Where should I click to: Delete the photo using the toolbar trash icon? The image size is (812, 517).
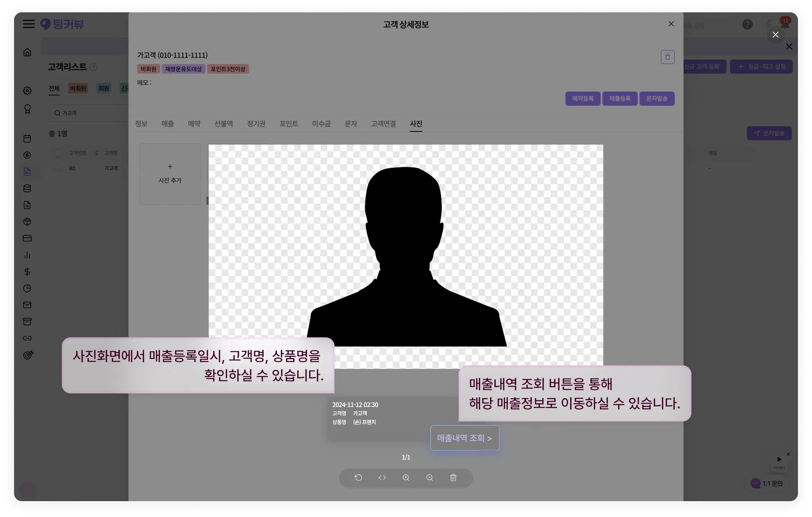[x=453, y=477]
